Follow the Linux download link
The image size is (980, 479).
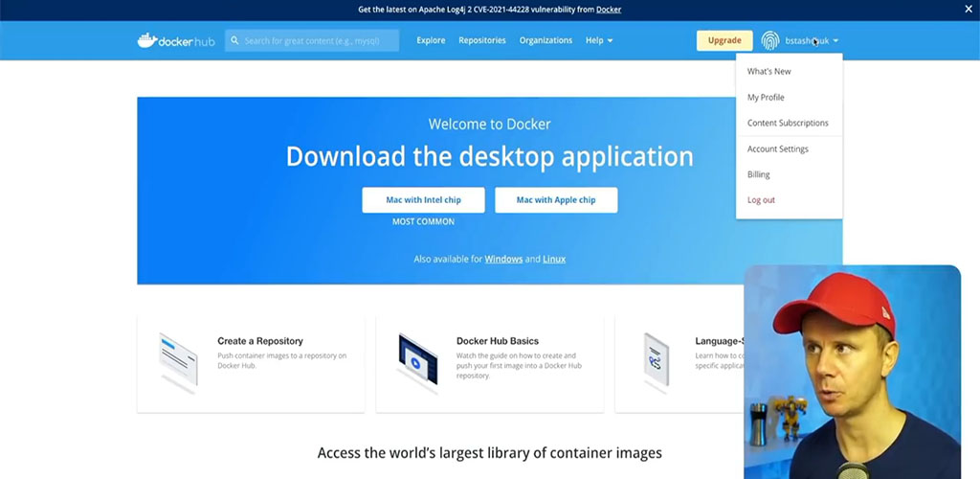pos(554,259)
